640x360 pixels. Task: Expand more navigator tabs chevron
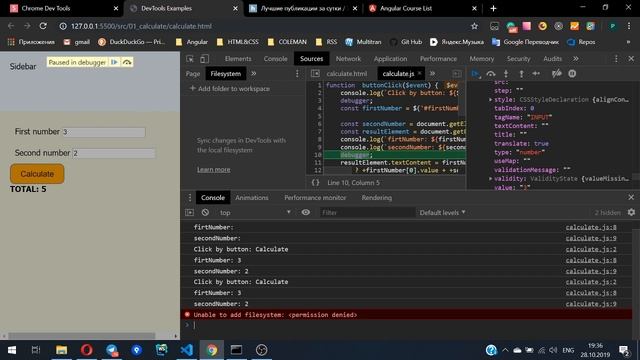pos(253,73)
